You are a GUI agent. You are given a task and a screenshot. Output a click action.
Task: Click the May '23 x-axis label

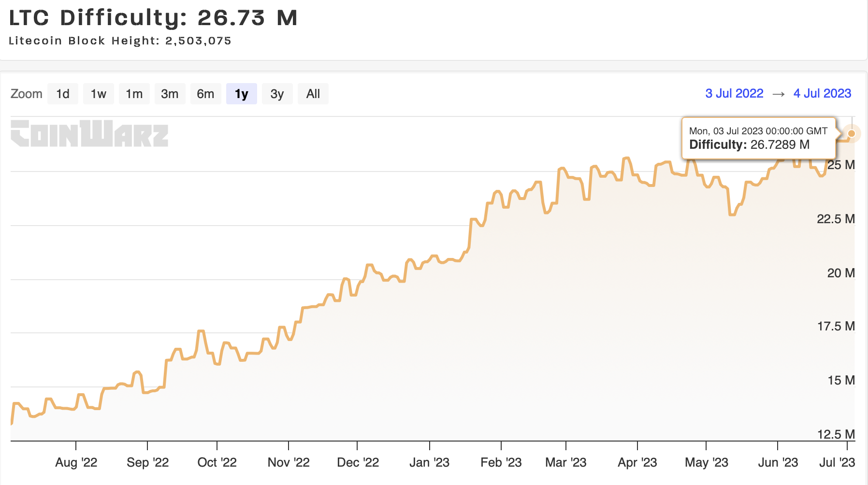click(x=706, y=462)
